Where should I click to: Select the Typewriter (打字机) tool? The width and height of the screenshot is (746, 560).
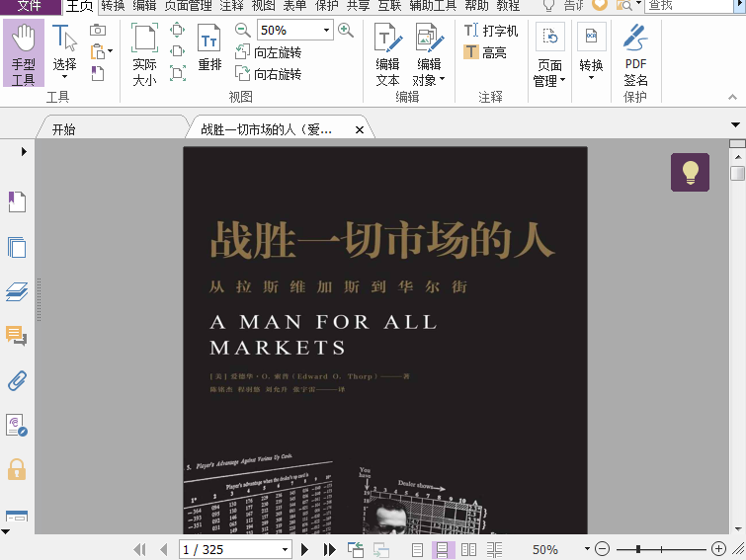pyautogui.click(x=490, y=31)
